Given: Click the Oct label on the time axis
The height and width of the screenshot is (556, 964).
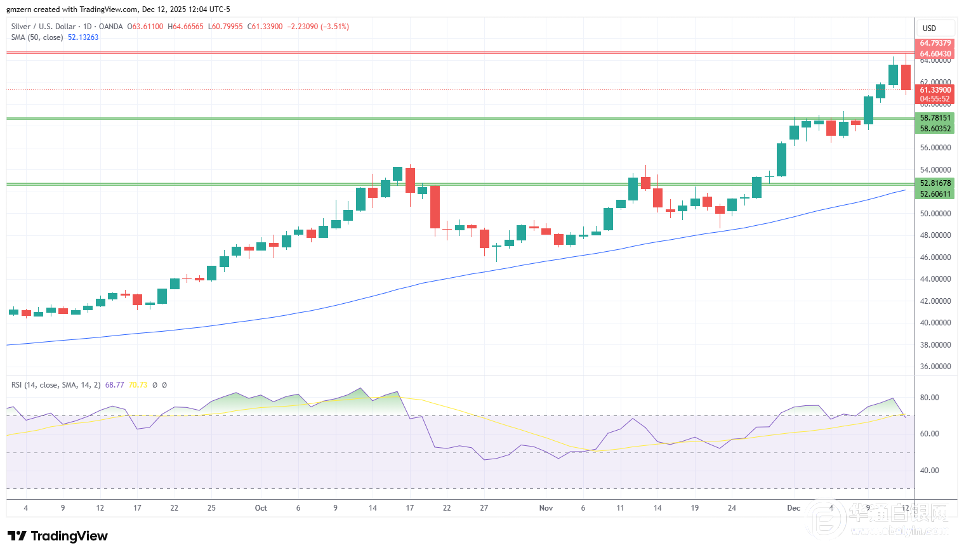Looking at the screenshot, I should pyautogui.click(x=261, y=508).
